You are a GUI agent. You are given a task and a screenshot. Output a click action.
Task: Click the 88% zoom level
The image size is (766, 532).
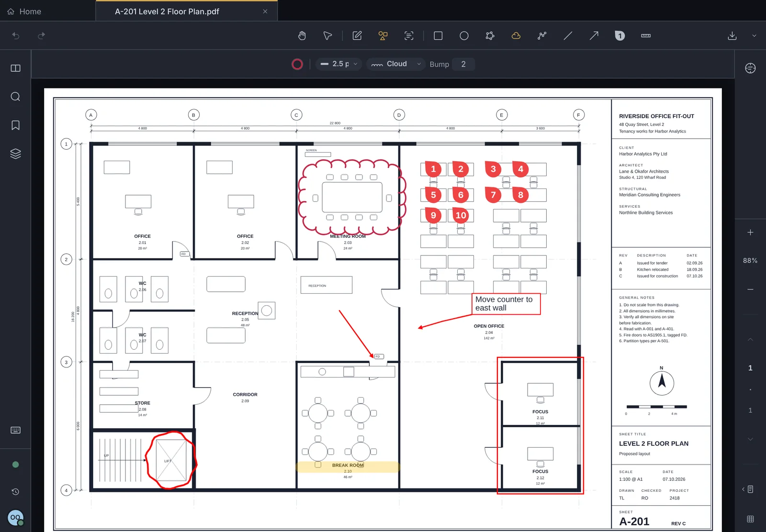[750, 261]
